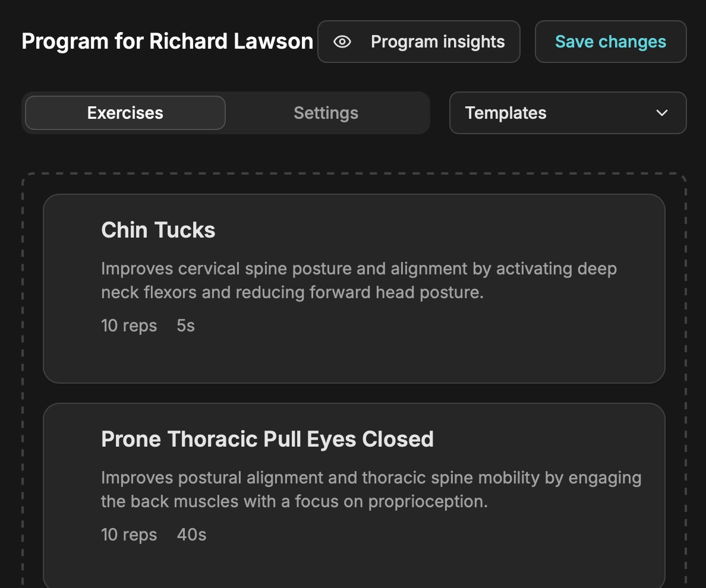706x588 pixels.
Task: Click the 40s duration on Prone Thoracic Pull
Action: tap(191, 535)
